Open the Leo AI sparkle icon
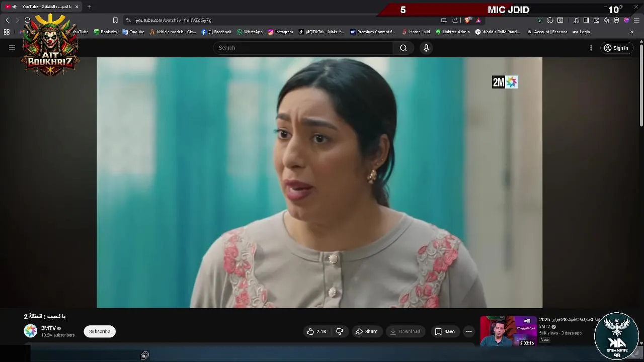This screenshot has height=362, width=644. pos(606,20)
